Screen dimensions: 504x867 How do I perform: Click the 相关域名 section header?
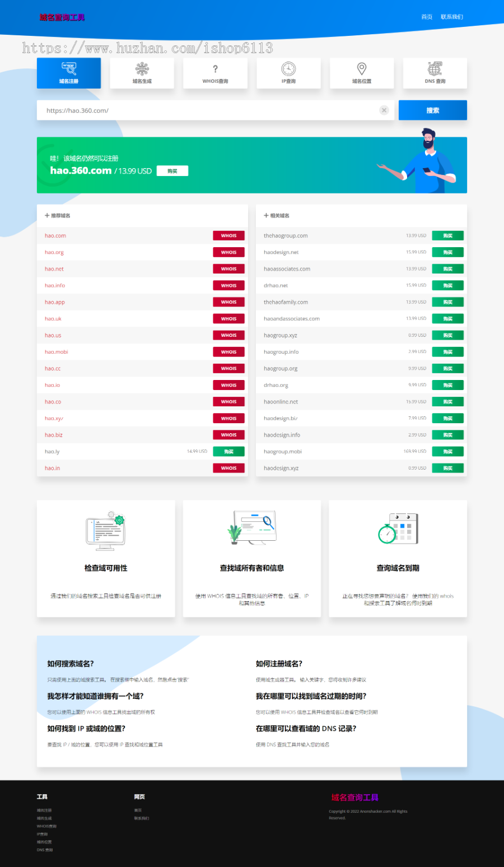(277, 216)
